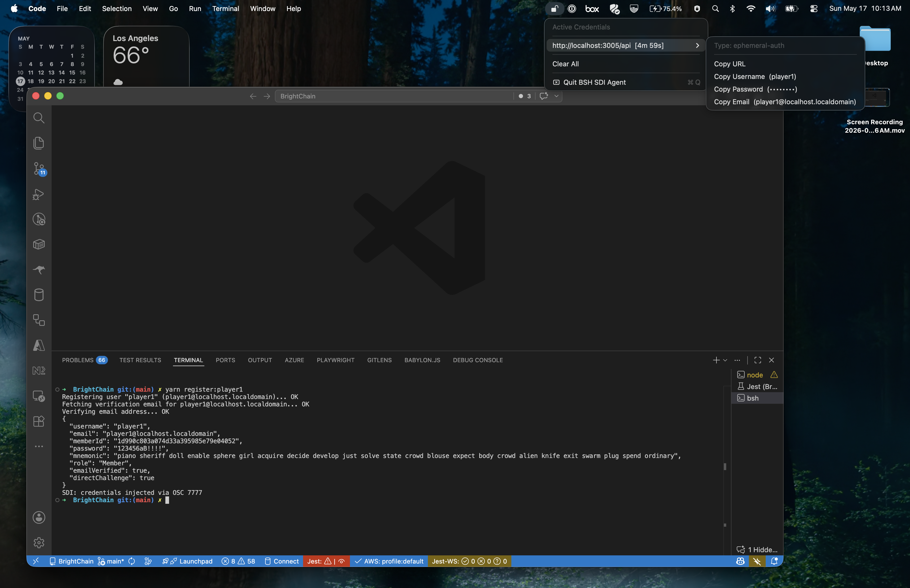Click the 1Password menu bar icon
Viewport: 910px width, 588px height.
(x=572, y=8)
